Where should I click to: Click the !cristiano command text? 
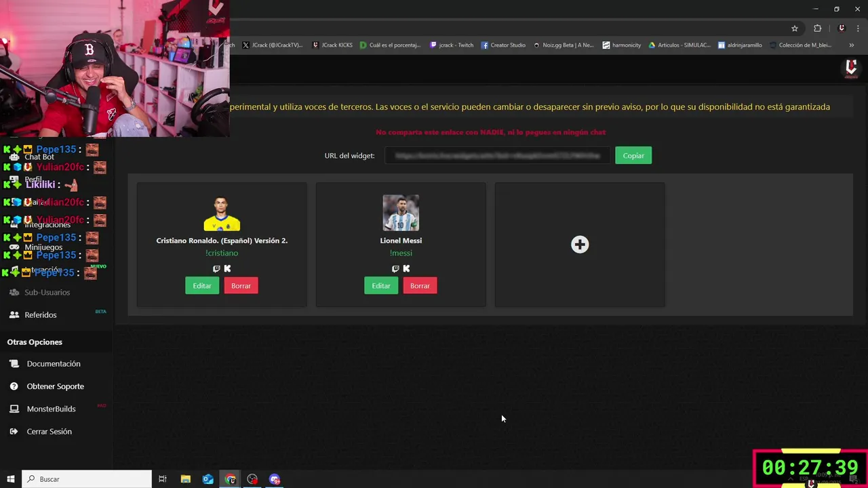222,253
